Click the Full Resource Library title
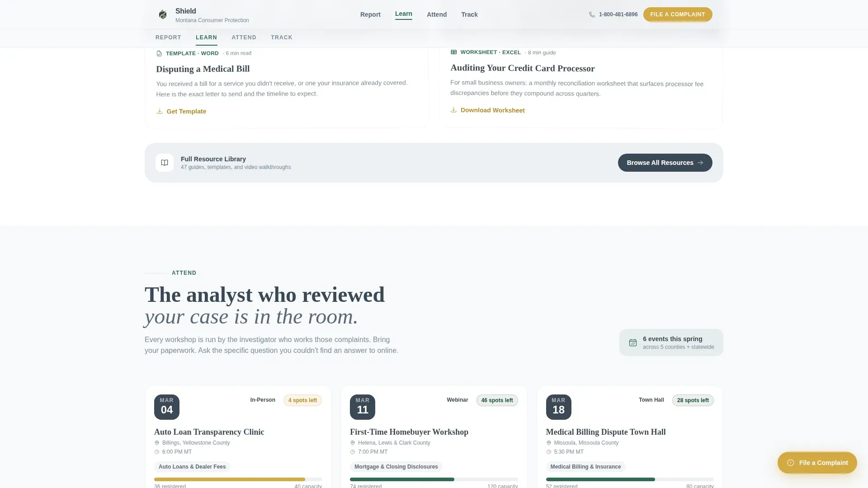Viewport: 868px width, 488px height. click(213, 159)
